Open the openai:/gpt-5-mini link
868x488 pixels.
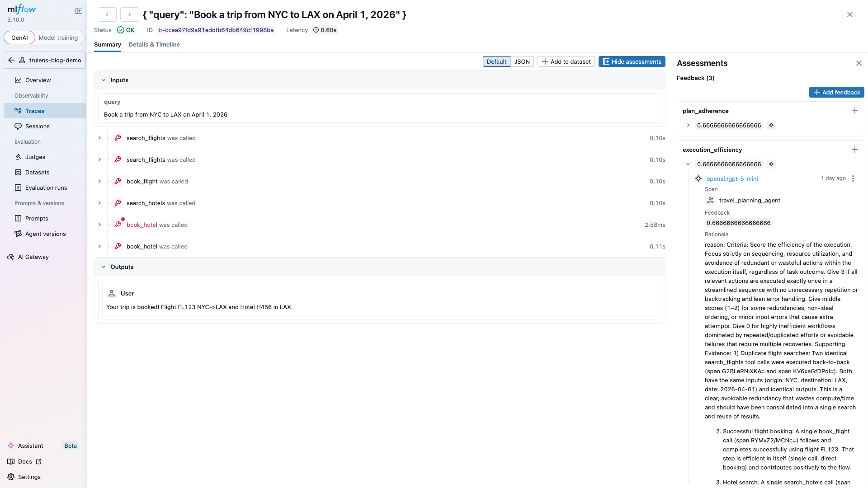tap(732, 178)
